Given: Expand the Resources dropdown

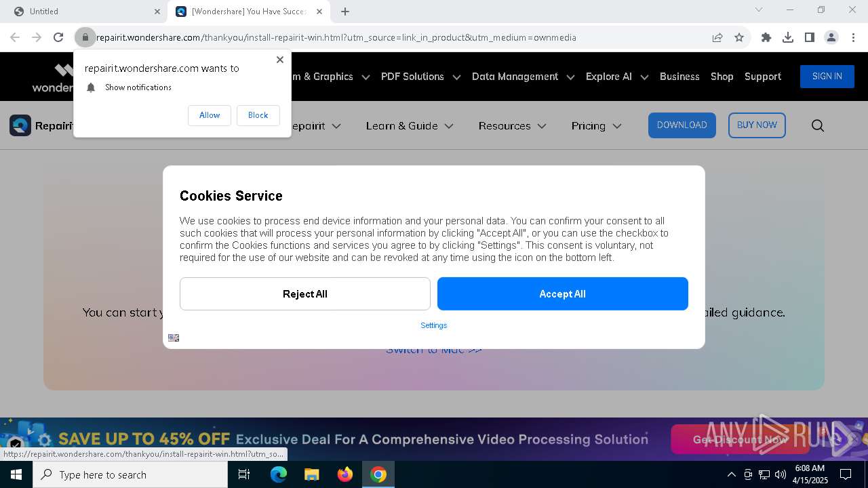Looking at the screenshot, I should coord(512,125).
